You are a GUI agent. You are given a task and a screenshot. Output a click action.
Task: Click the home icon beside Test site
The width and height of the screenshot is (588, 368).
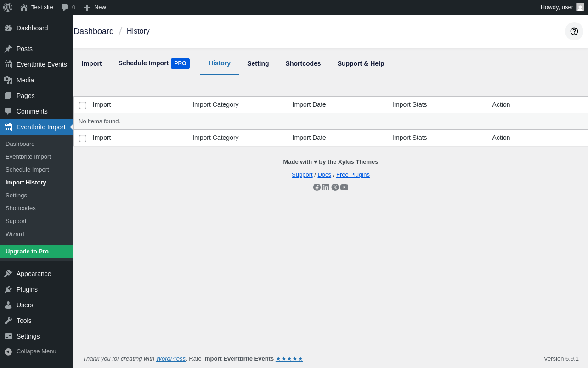pyautogui.click(x=24, y=7)
